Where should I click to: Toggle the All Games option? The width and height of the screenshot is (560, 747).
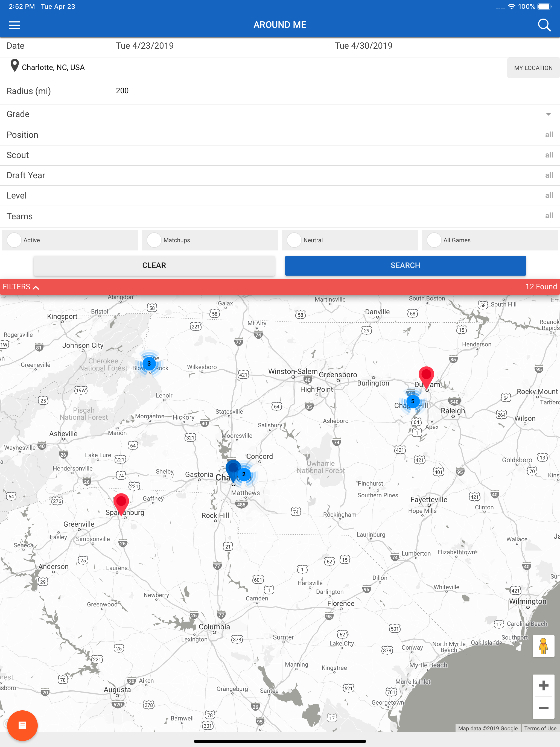pyautogui.click(x=490, y=240)
